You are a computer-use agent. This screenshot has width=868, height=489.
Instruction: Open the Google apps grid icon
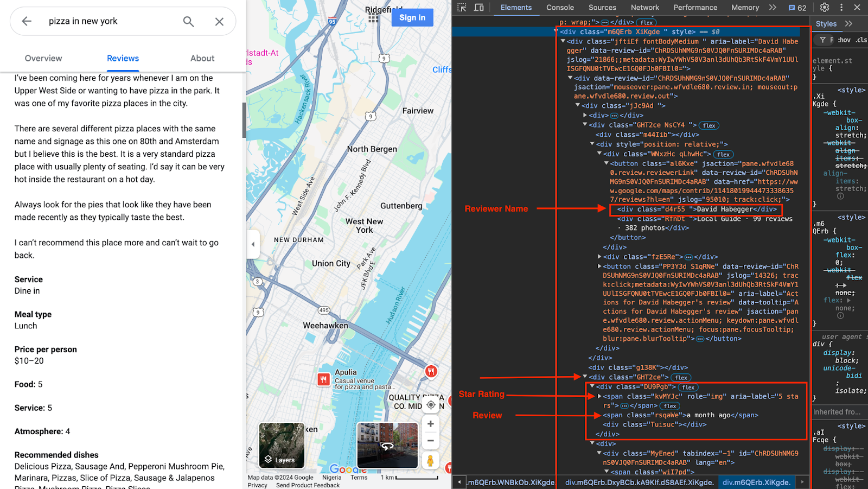tap(373, 17)
